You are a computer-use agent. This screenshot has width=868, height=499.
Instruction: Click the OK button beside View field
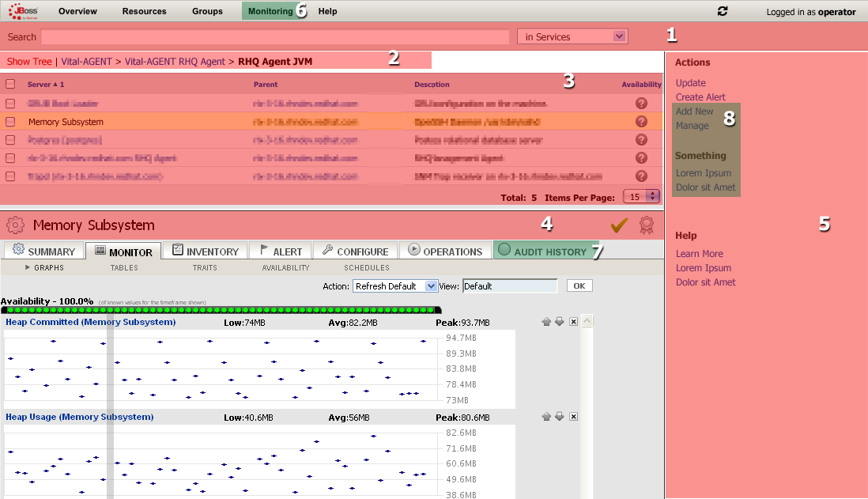coord(579,285)
